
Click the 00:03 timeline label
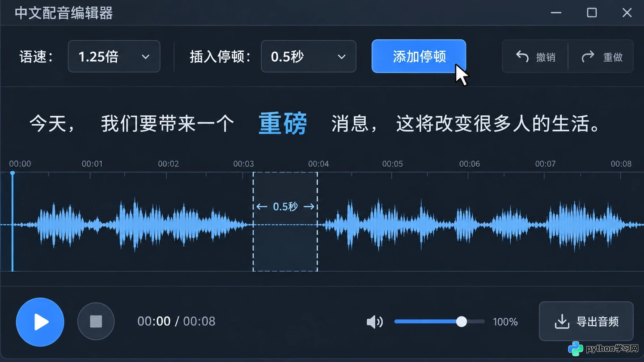coord(244,164)
